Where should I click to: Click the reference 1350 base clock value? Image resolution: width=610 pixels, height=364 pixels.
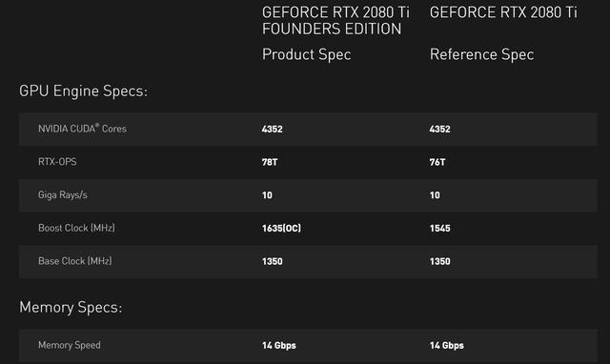pyautogui.click(x=439, y=261)
